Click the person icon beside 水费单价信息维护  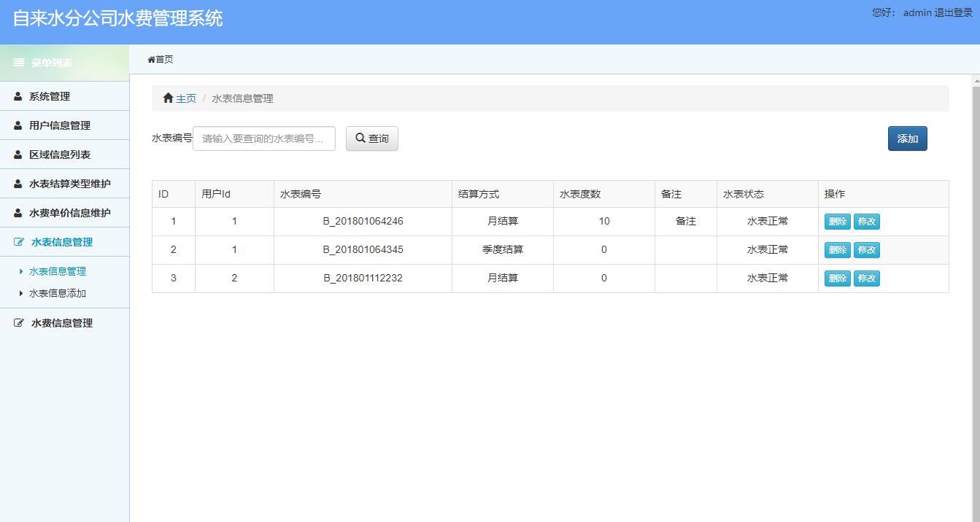click(x=18, y=212)
